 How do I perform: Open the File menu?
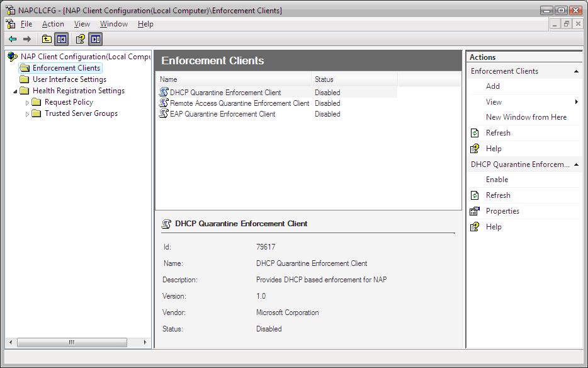point(26,24)
